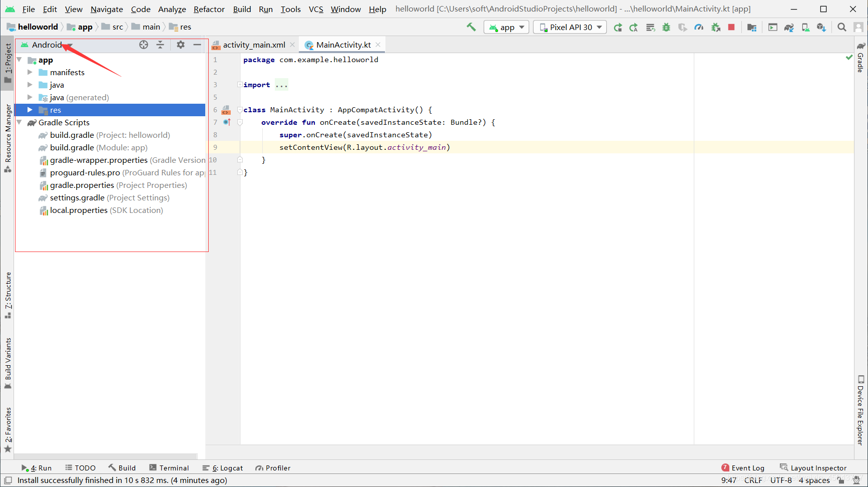Click the CRLF line separator selector

[x=753, y=480]
